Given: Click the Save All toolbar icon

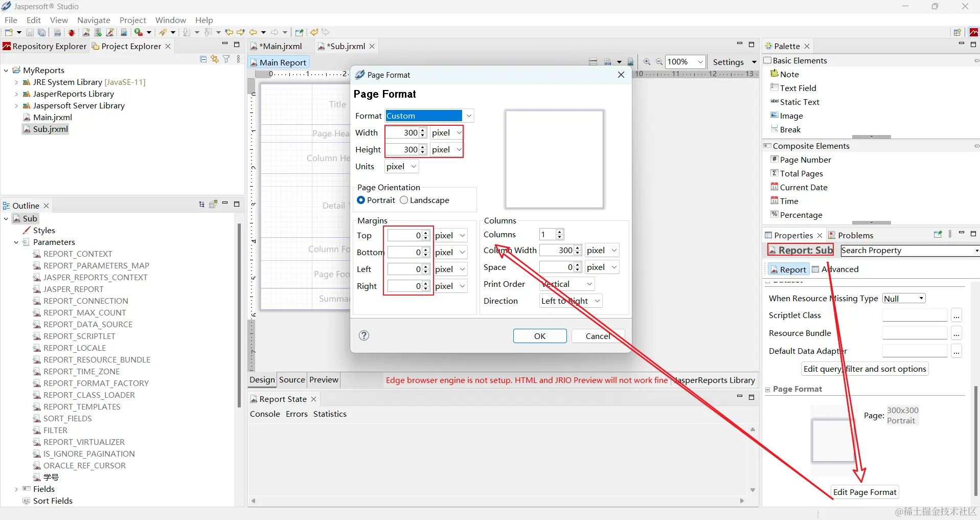Looking at the screenshot, I should coord(42,32).
